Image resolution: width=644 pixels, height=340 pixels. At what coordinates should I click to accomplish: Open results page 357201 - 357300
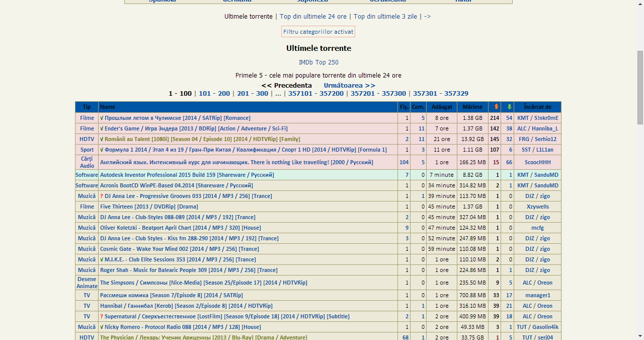[x=378, y=93]
